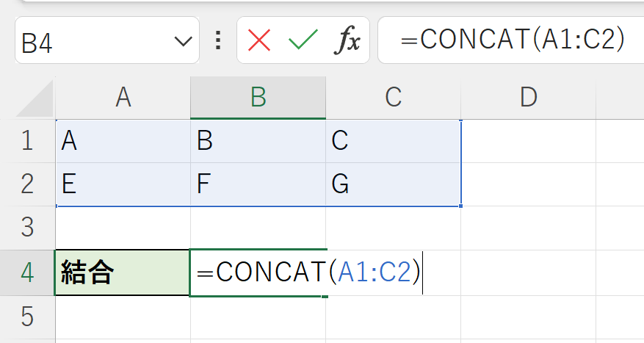This screenshot has height=343, width=644.
Task: Select row 1 header
Action: pos(27,141)
